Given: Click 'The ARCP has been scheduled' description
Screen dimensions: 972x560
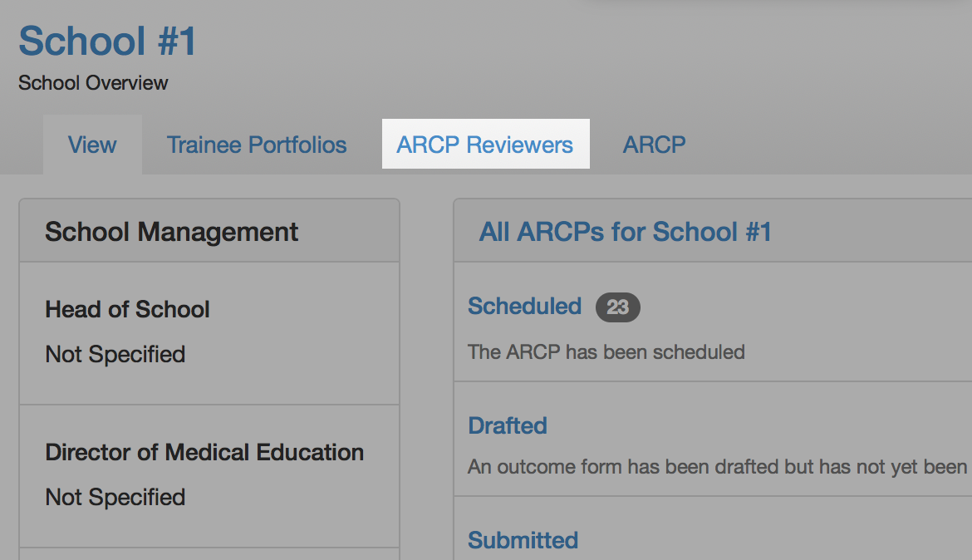Looking at the screenshot, I should 606,351.
